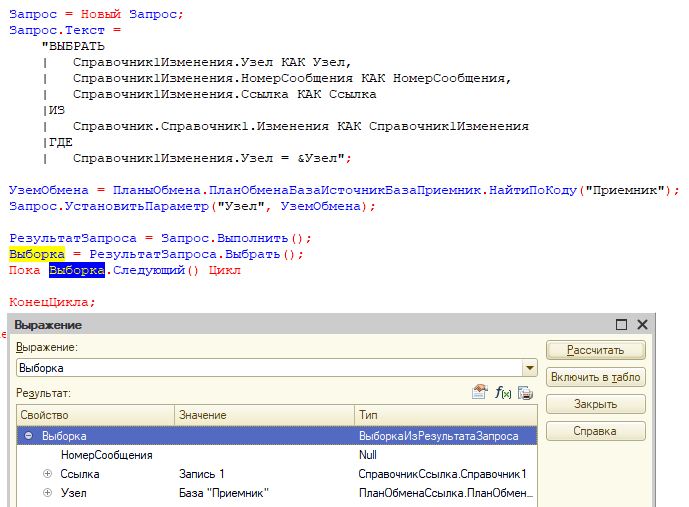Click the expression input field containing Выборка
The width and height of the screenshot is (689, 507).
tap(265, 368)
